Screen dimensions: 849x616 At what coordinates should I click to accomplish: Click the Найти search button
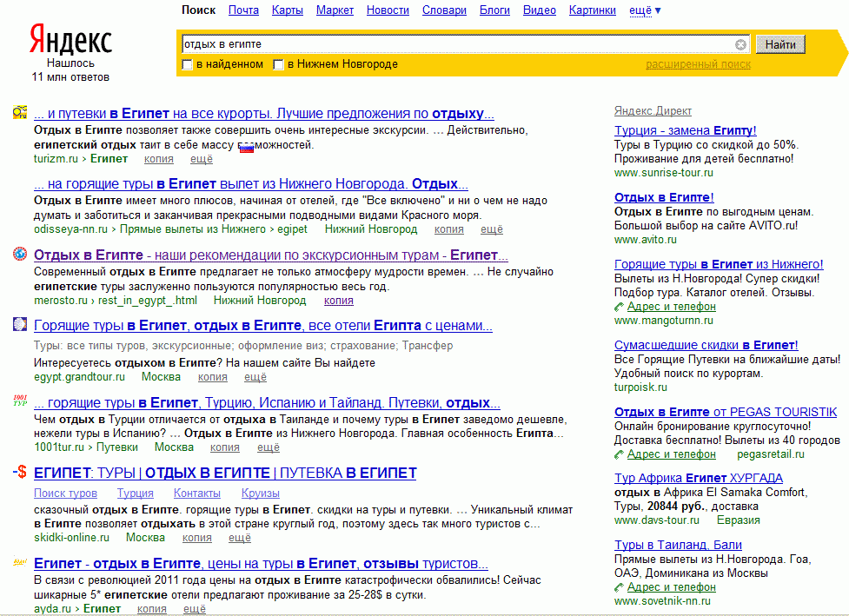click(x=780, y=45)
